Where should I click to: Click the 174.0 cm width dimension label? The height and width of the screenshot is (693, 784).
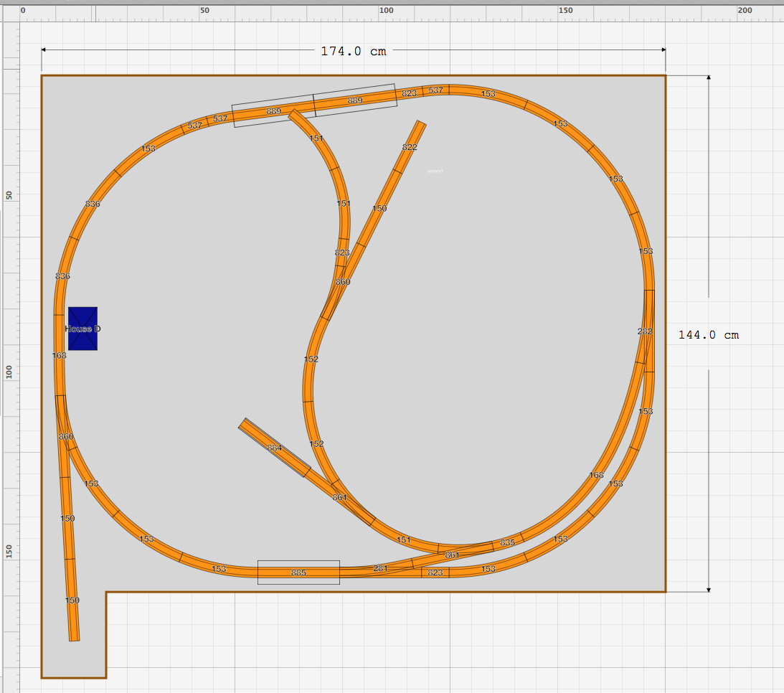(x=354, y=51)
